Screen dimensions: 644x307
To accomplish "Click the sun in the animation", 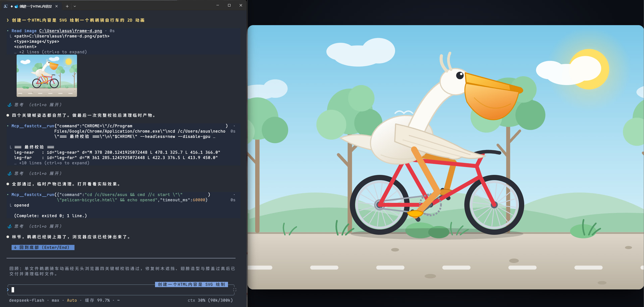I will (589, 69).
